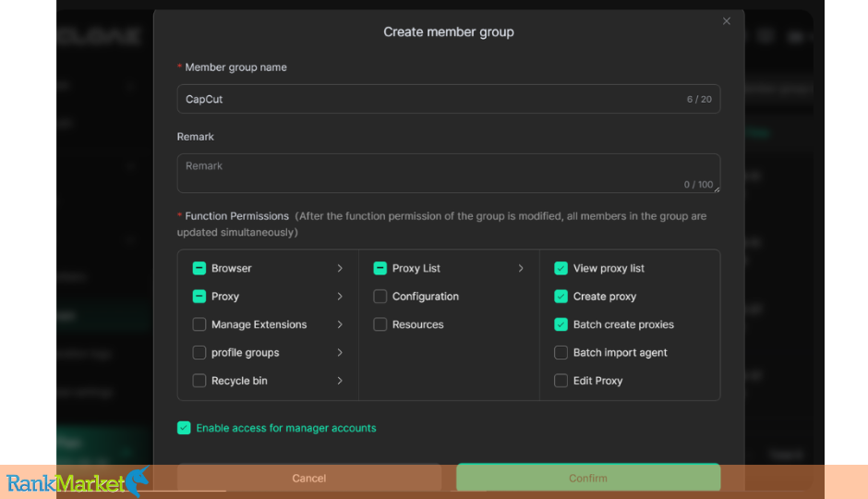Select the Configuration permission item
This screenshot has width=868, height=499.
pos(380,297)
